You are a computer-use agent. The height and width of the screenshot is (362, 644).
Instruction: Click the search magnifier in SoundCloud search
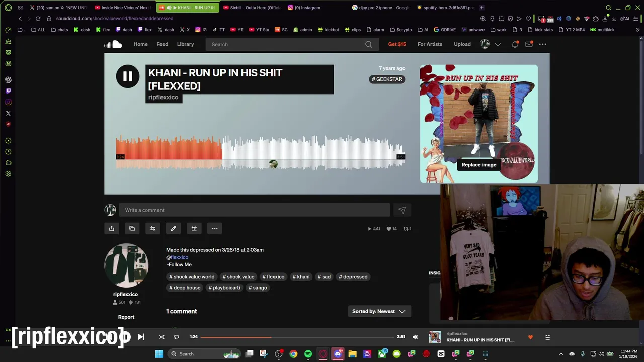369,44
